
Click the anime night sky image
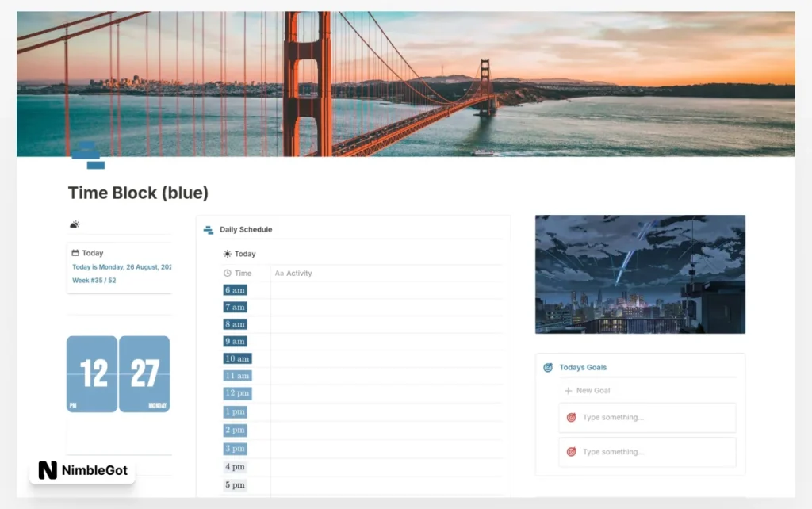click(640, 274)
